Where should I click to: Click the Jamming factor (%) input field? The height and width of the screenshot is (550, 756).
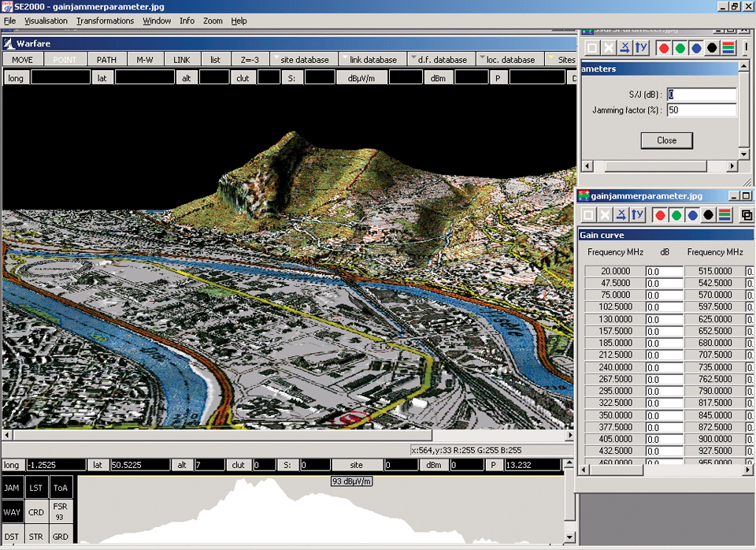[x=701, y=110]
